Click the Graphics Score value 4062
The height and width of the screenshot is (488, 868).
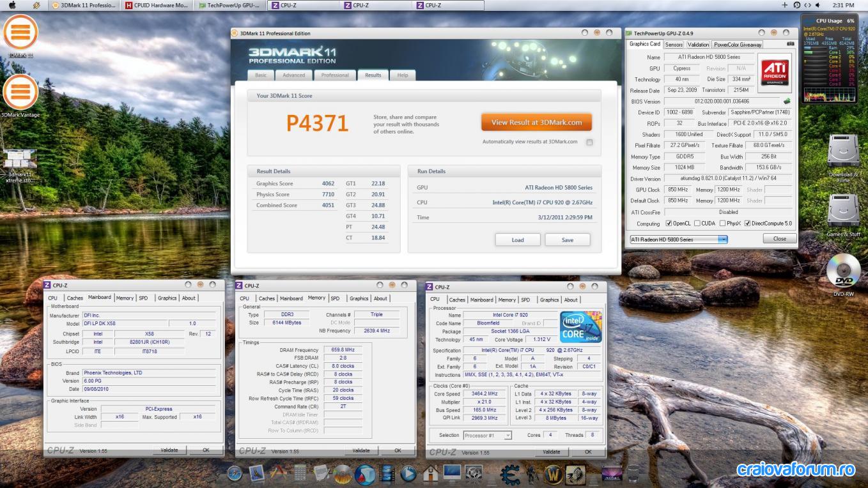coord(328,184)
